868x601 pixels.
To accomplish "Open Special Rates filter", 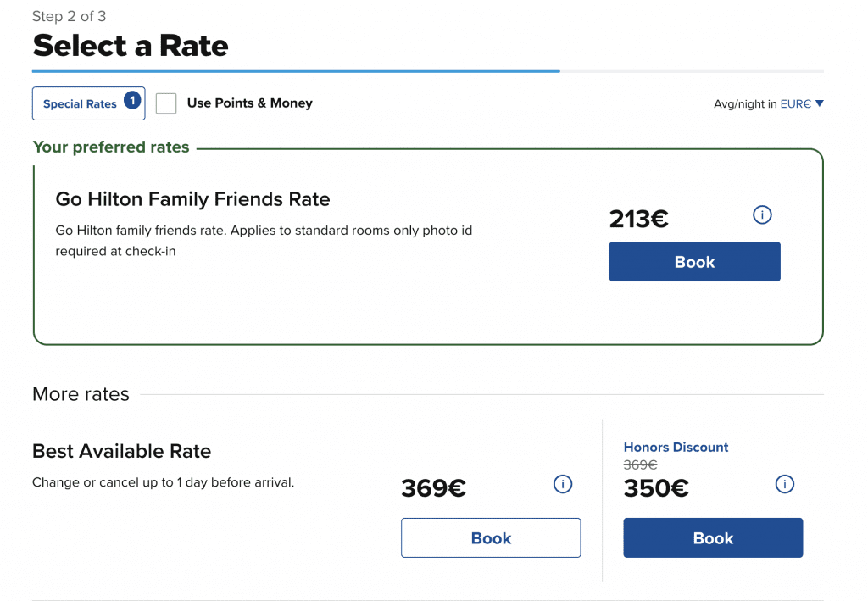I will click(88, 103).
